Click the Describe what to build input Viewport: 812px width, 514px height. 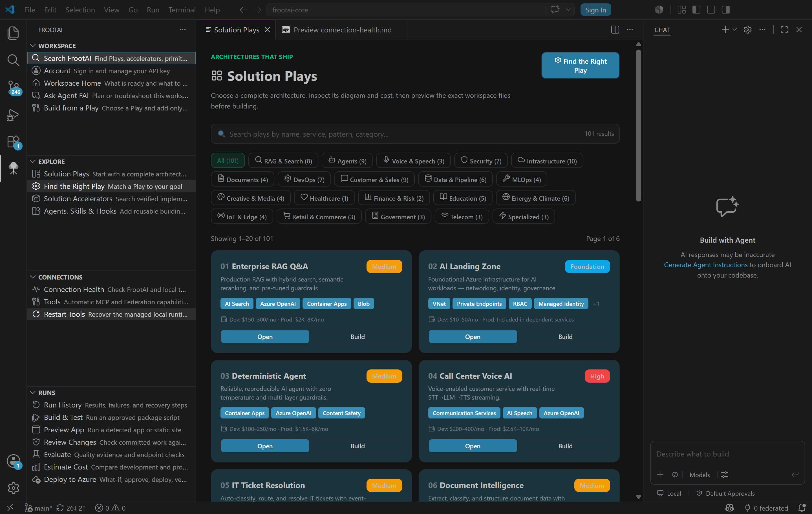(727, 454)
